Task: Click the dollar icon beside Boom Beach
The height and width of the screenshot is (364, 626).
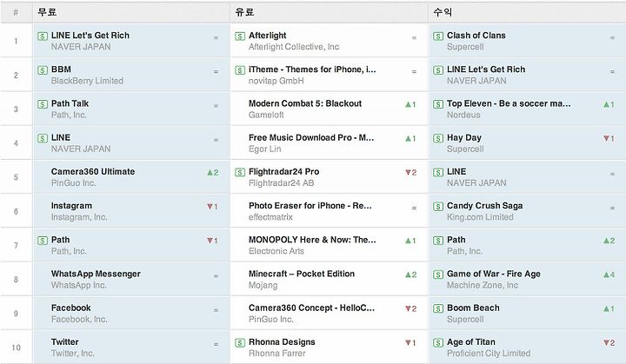Action: (438, 308)
